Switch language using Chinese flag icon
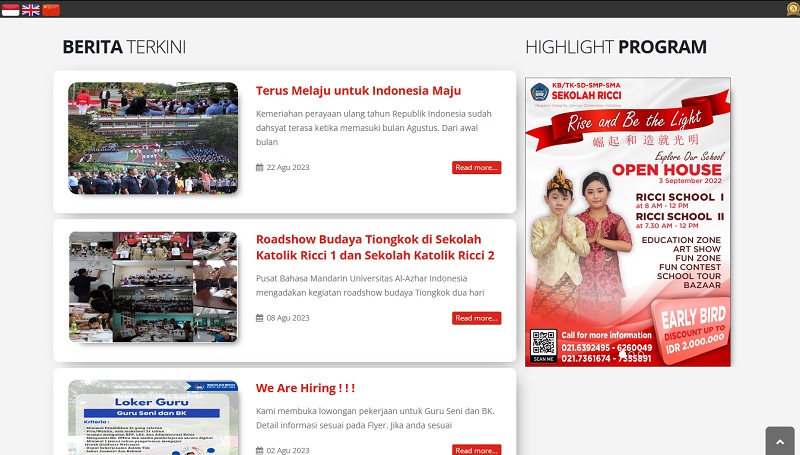The image size is (800, 455). (x=51, y=10)
